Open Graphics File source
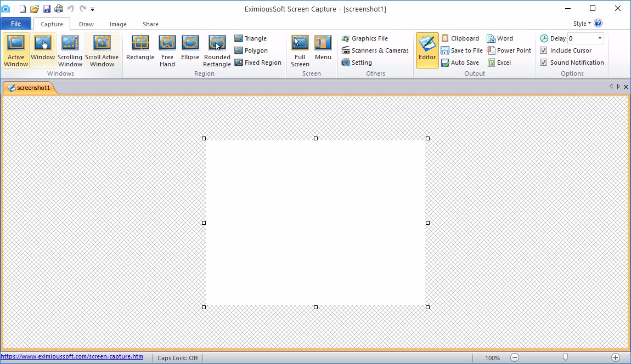This screenshot has width=631, height=364. (364, 38)
